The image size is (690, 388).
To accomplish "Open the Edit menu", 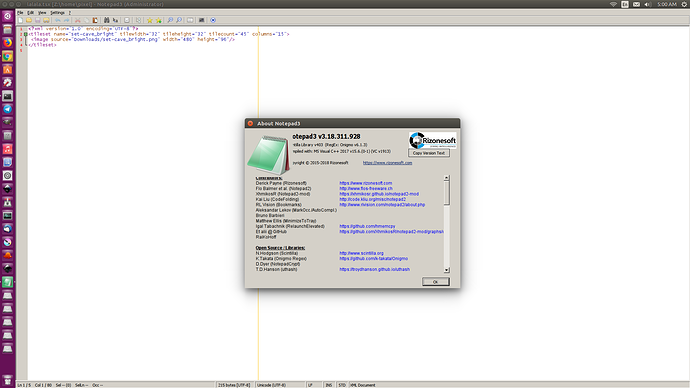I will click(x=30, y=13).
